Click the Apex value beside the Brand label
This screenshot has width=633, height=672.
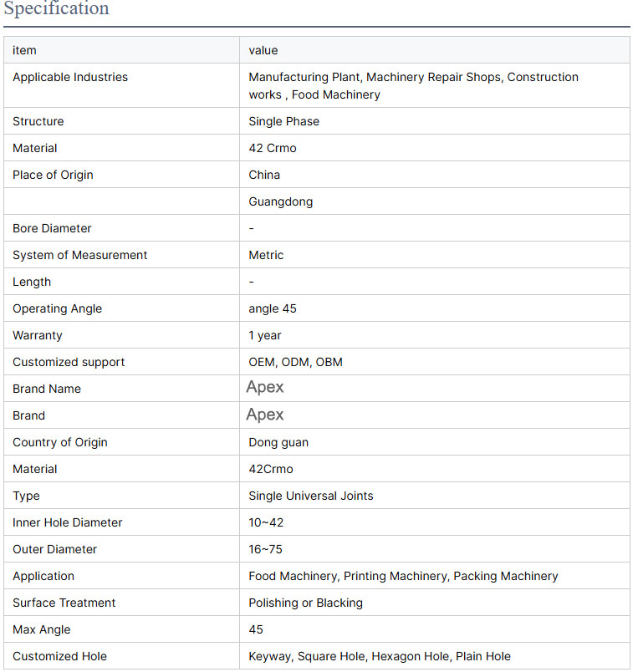pyautogui.click(x=265, y=415)
